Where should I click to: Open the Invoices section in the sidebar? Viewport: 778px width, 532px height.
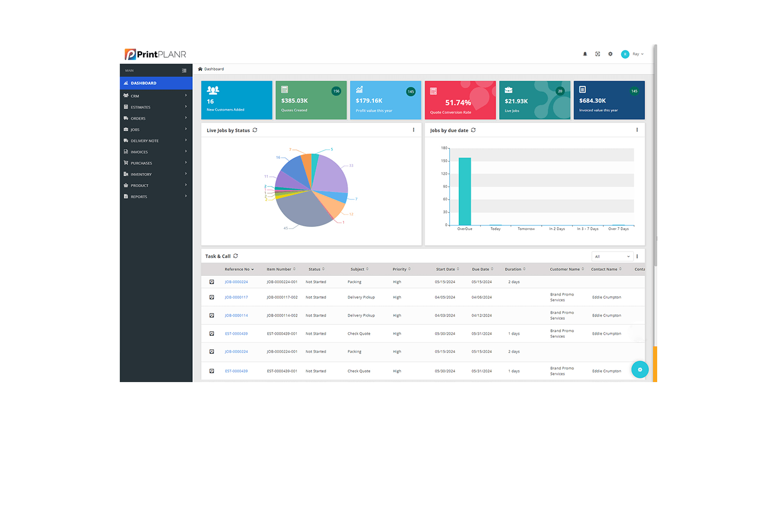139,151
